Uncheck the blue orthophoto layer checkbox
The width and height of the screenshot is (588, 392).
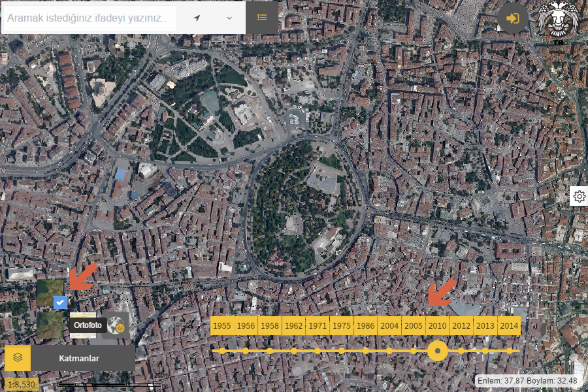[59, 302]
